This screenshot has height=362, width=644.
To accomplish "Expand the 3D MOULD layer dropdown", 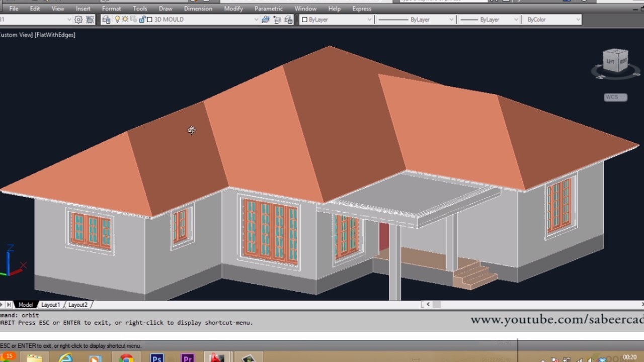I will point(256,20).
